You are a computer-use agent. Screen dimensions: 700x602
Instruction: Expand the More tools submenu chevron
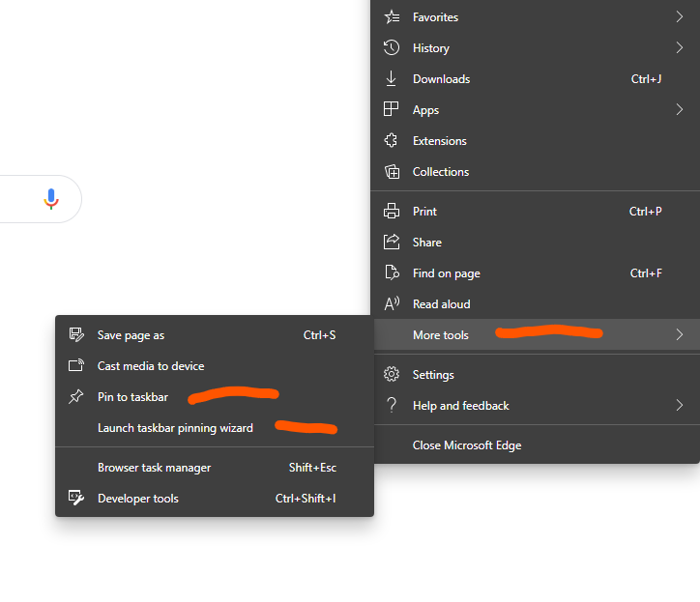point(679,334)
